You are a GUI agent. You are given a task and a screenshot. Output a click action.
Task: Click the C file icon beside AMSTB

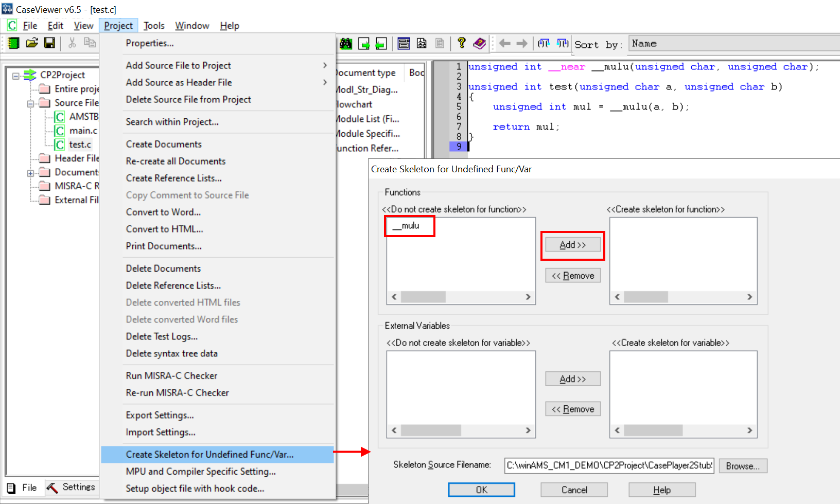pyautogui.click(x=60, y=117)
